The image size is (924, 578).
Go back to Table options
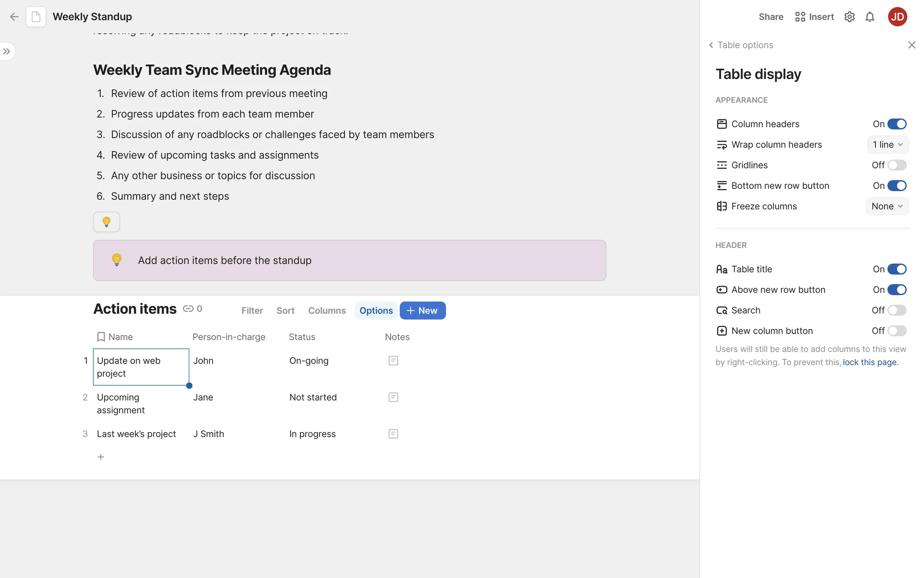point(741,45)
